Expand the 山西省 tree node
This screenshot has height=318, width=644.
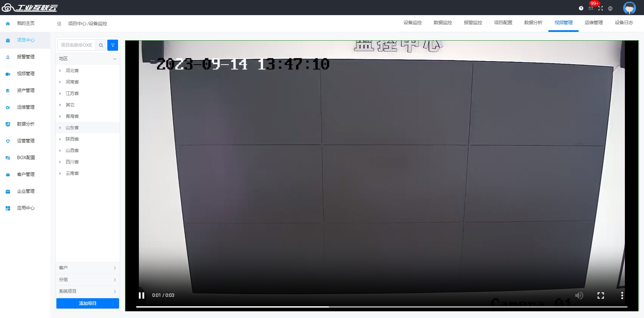60,150
